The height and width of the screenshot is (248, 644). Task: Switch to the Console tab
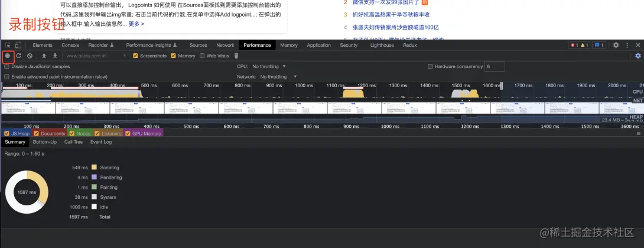pos(70,45)
